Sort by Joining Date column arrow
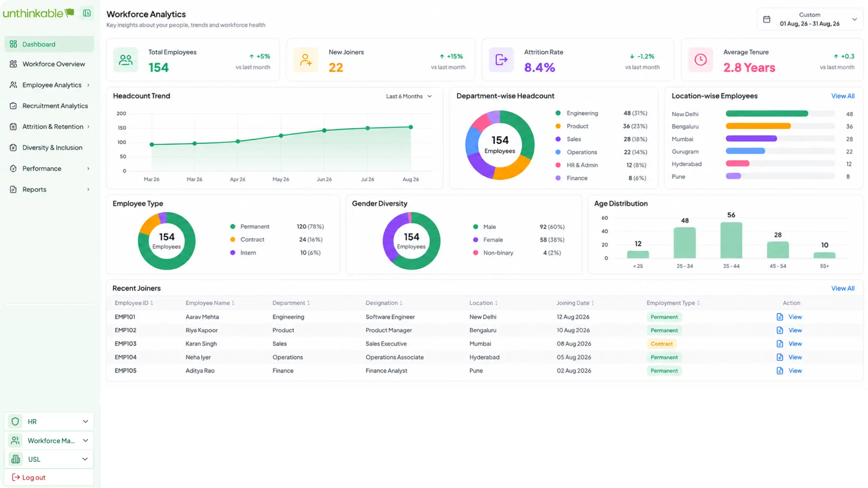 point(592,303)
